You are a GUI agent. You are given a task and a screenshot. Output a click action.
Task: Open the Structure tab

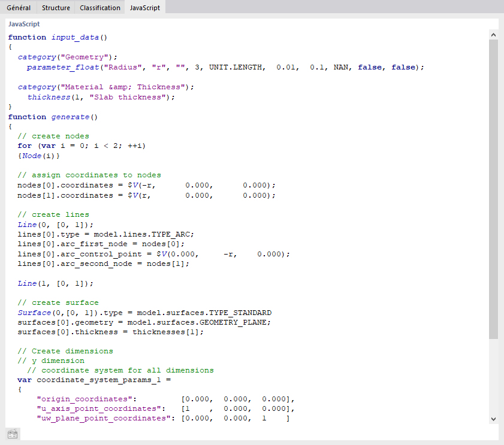(x=56, y=8)
